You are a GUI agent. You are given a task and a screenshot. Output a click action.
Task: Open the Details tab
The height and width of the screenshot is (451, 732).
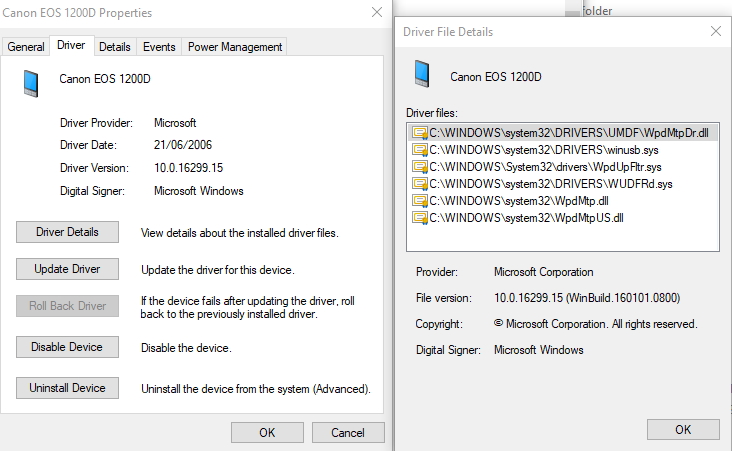click(x=115, y=47)
